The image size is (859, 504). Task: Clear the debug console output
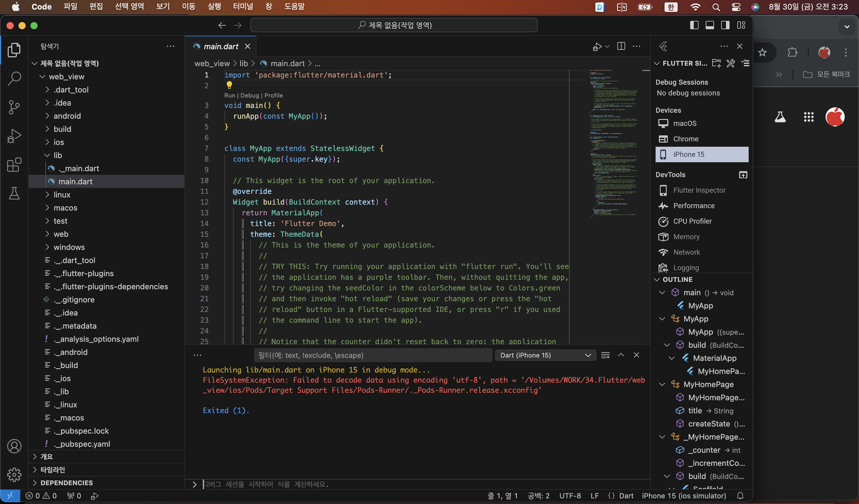(605, 355)
